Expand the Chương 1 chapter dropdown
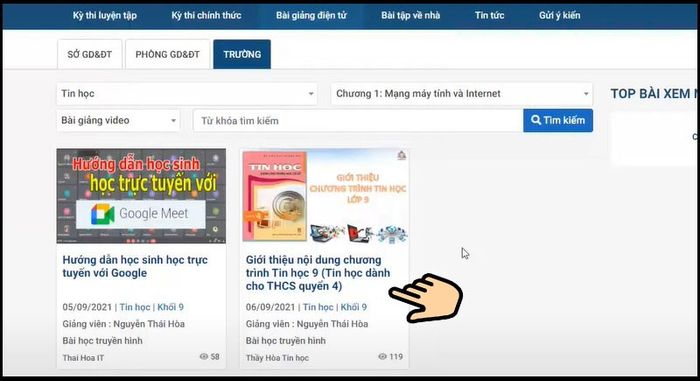 point(462,94)
